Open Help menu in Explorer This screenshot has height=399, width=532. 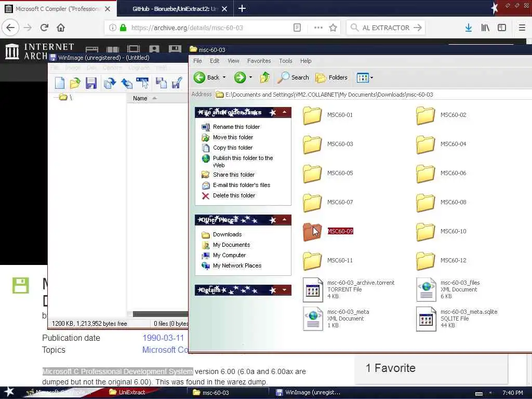[x=305, y=61]
